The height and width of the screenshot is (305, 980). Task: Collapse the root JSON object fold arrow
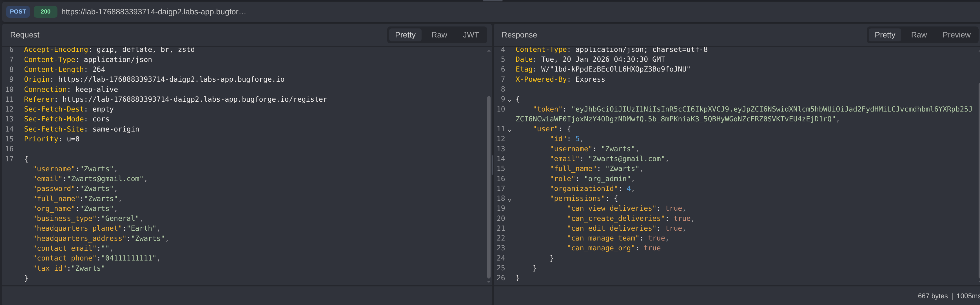click(509, 100)
